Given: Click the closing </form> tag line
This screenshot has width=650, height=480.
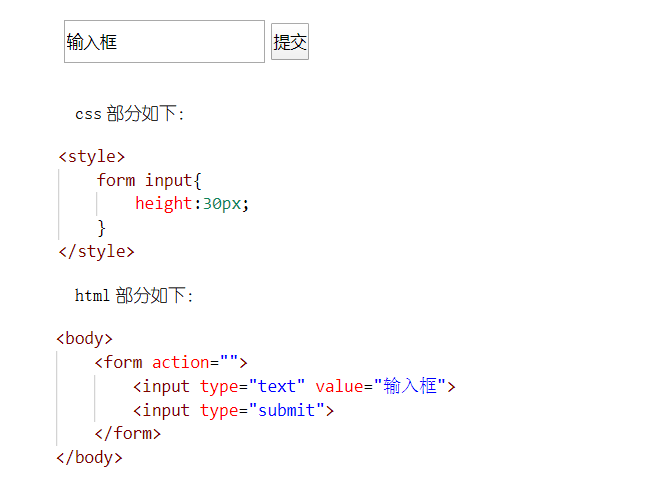Looking at the screenshot, I should tap(128, 434).
